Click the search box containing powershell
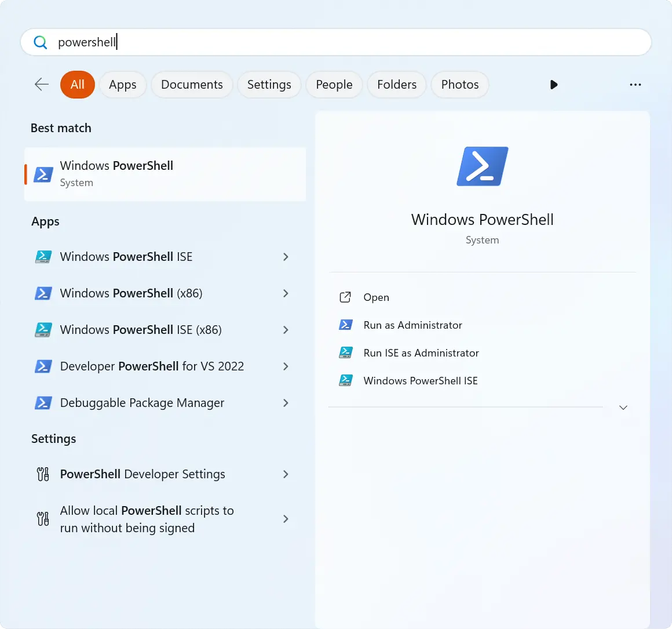 pos(336,42)
